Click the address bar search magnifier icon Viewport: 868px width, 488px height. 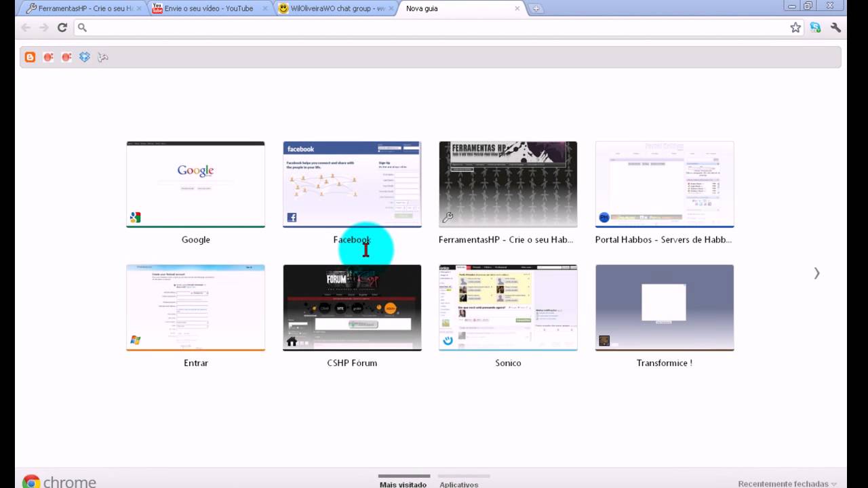[82, 28]
